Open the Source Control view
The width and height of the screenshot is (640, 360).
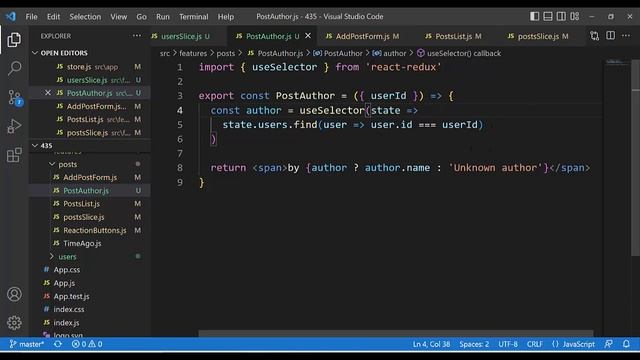coord(14,98)
